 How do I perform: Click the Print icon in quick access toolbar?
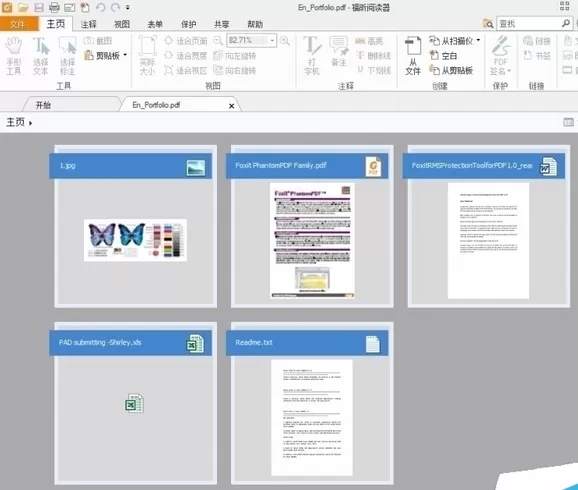click(x=54, y=7)
